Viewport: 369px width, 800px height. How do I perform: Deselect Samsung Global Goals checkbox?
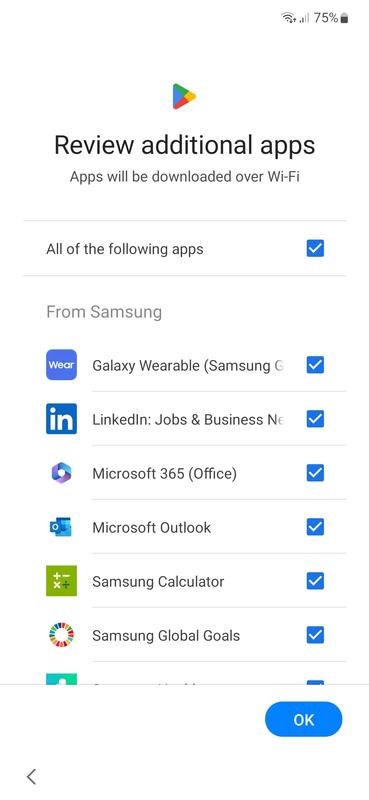point(315,635)
